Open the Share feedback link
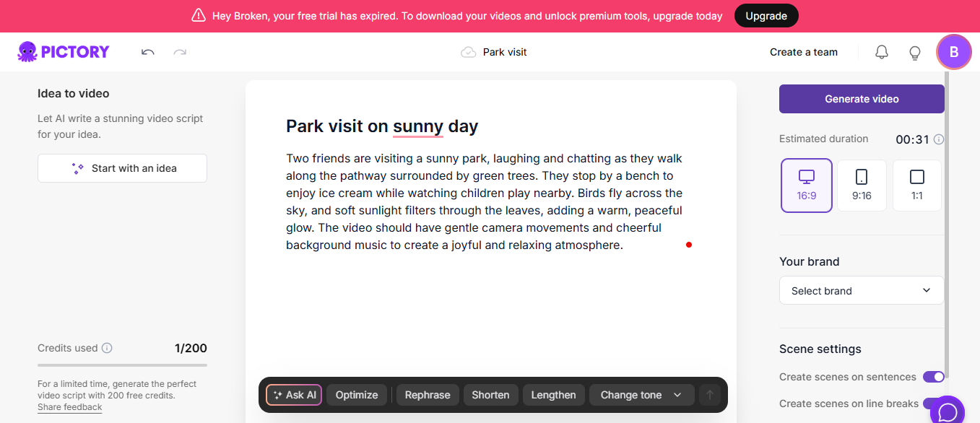This screenshot has height=423, width=980. point(70,407)
